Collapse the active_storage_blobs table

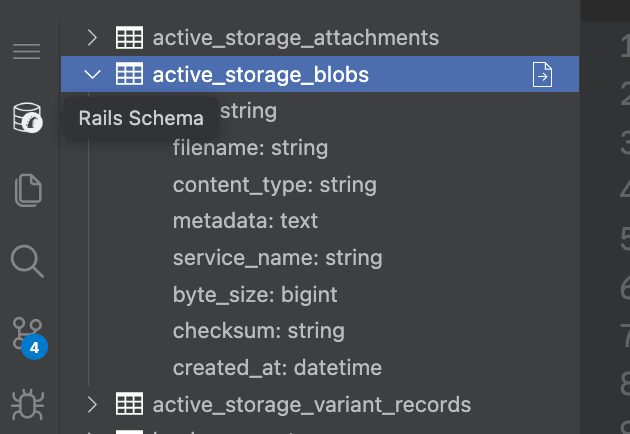click(x=92, y=74)
